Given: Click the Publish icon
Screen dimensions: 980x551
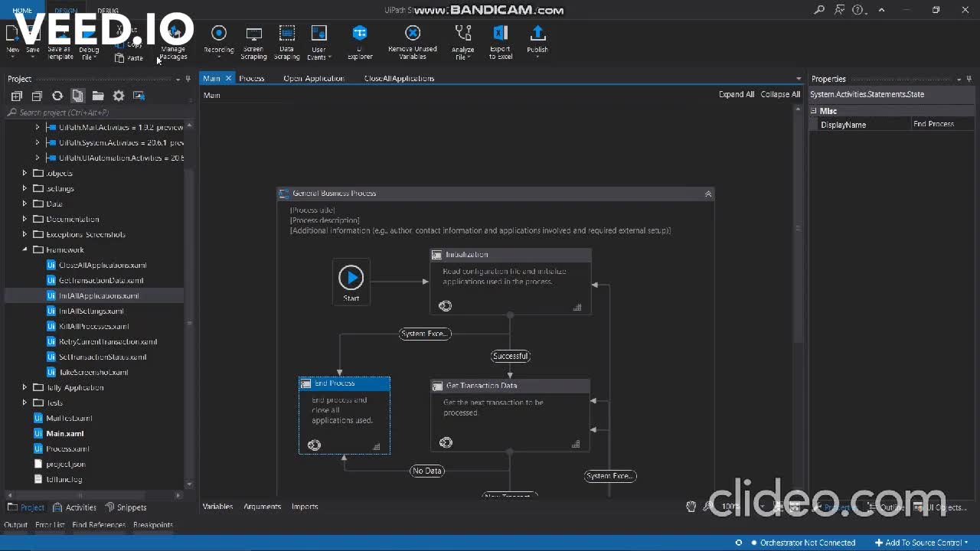Looking at the screenshot, I should coord(537,33).
